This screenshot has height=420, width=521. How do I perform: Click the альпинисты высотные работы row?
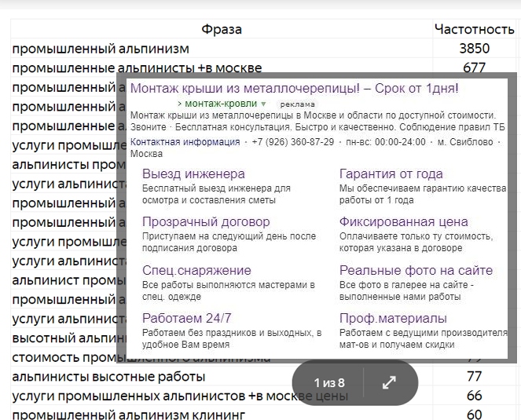point(108,377)
